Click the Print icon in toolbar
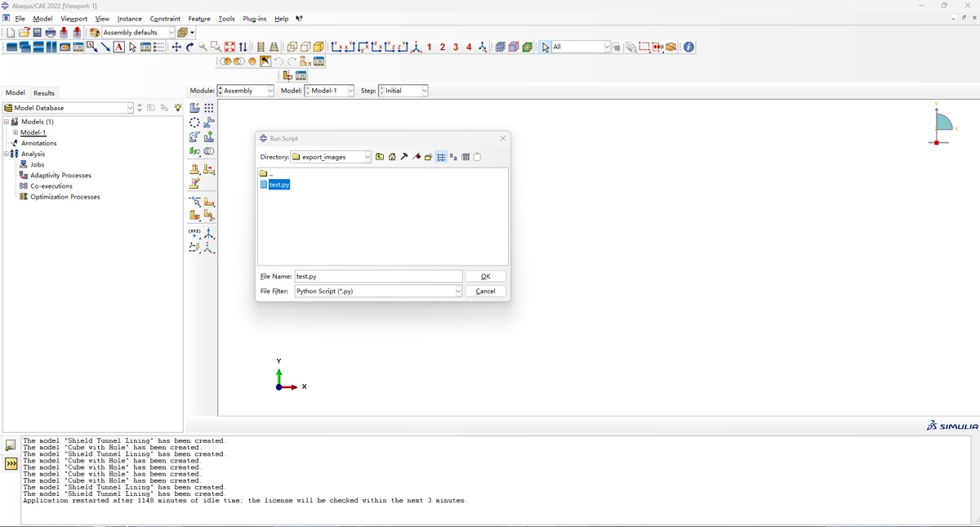This screenshot has width=980, height=527. click(x=51, y=33)
